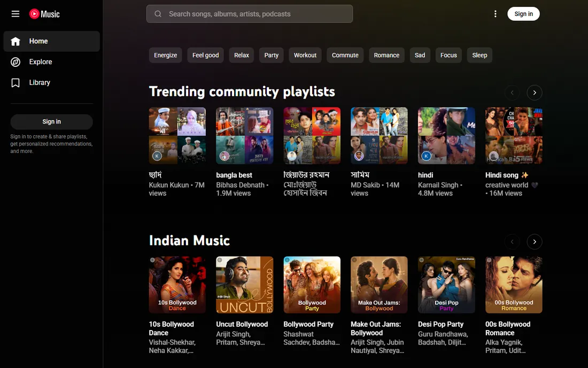Select the Energize mood chip
This screenshot has width=588, height=368.
pos(165,55)
